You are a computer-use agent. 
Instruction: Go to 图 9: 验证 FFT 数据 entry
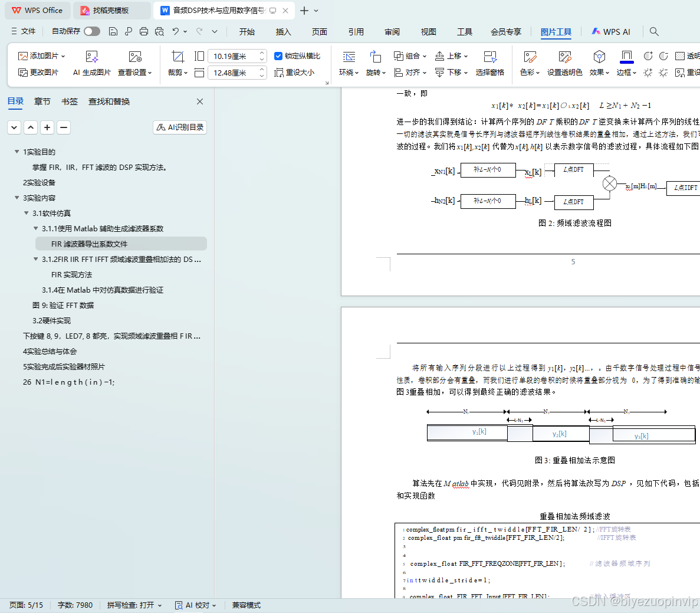tap(63, 305)
